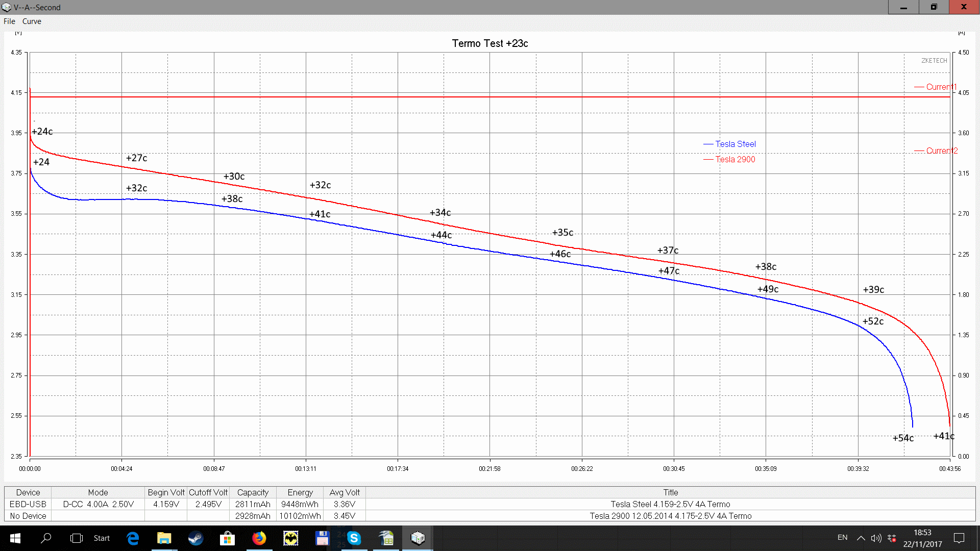
Task: Click the Tesla 2900 legend label
Action: coord(735,159)
